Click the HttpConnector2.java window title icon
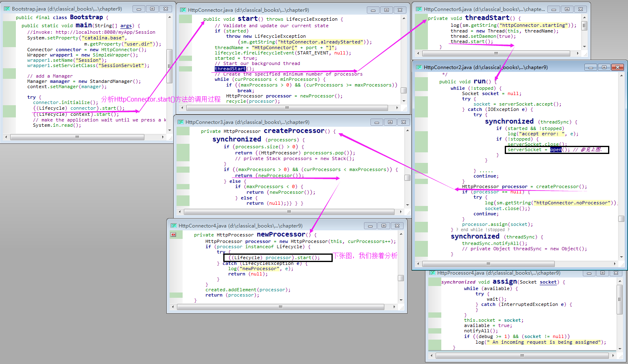This screenshot has height=364, width=628. point(419,67)
